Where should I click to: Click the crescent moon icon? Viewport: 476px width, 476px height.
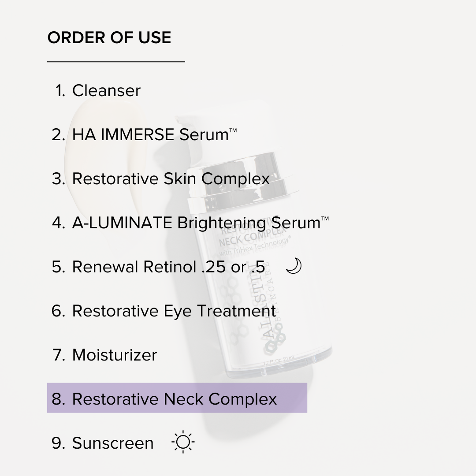point(294,266)
